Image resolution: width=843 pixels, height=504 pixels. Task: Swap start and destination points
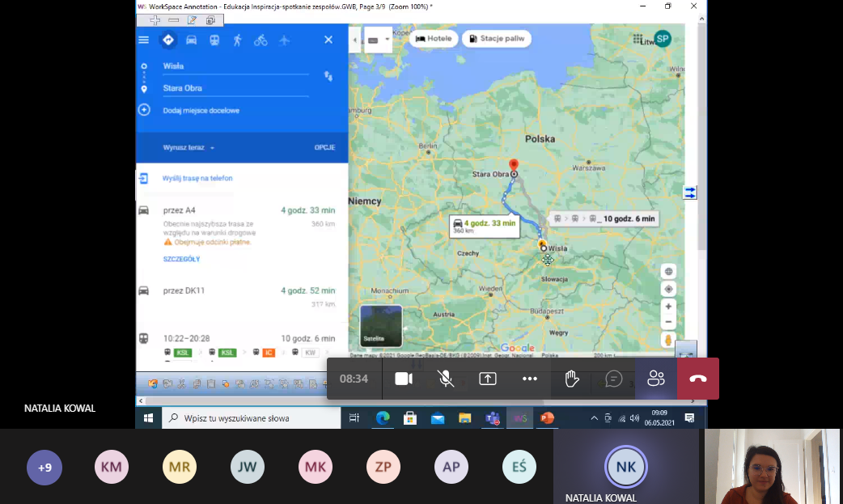[328, 76]
